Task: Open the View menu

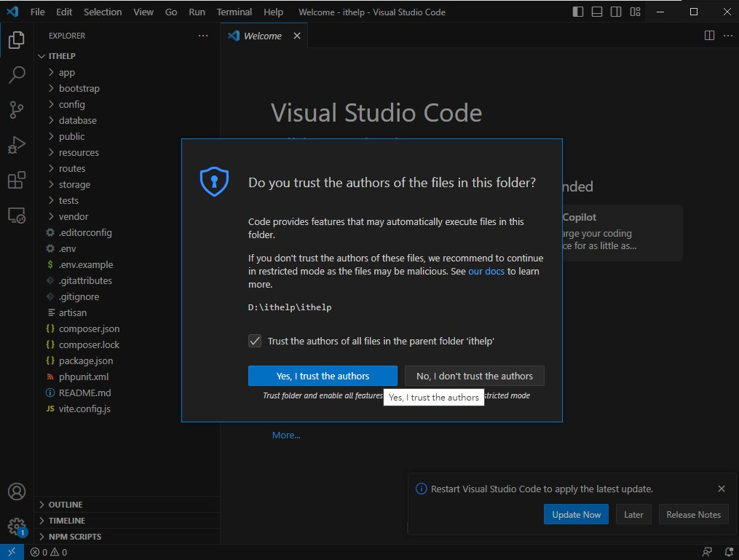Action: (143, 12)
